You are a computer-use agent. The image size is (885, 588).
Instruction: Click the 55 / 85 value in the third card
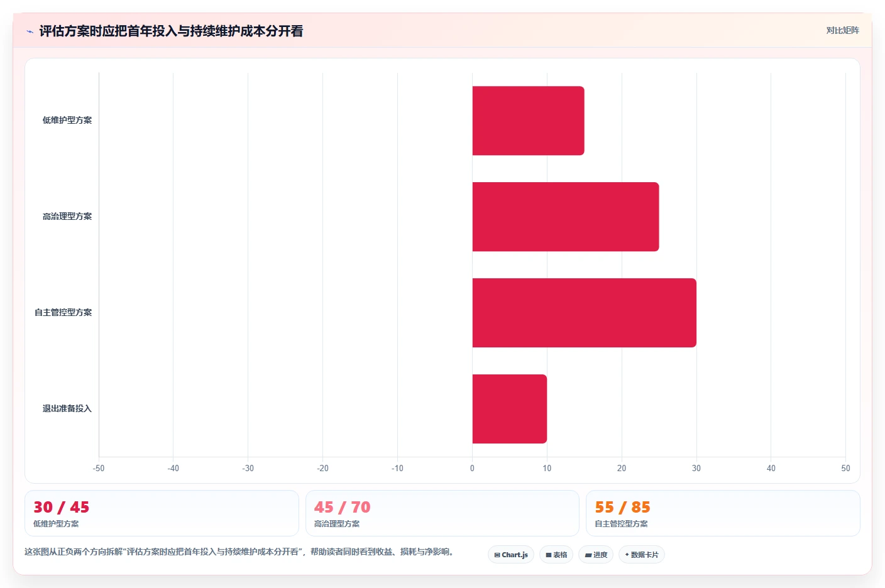tap(622, 507)
